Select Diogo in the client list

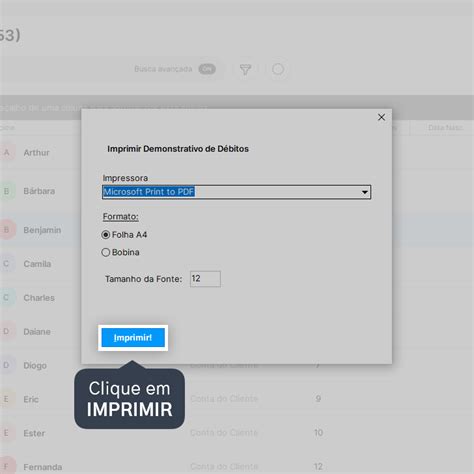tap(35, 366)
